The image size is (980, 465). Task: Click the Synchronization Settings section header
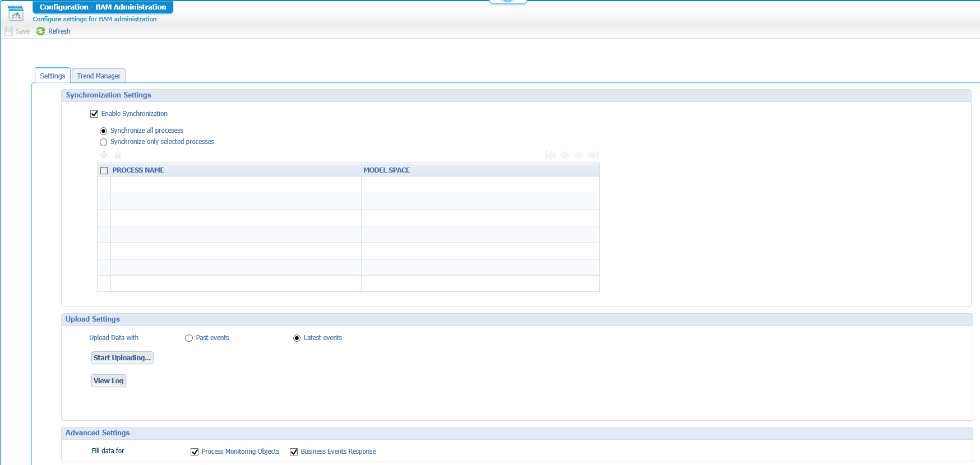click(x=516, y=95)
